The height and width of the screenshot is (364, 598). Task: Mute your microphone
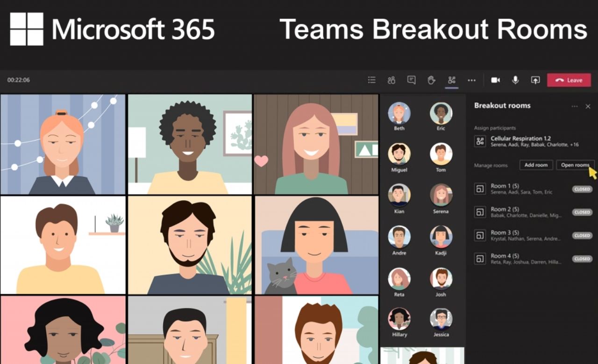[x=514, y=80]
